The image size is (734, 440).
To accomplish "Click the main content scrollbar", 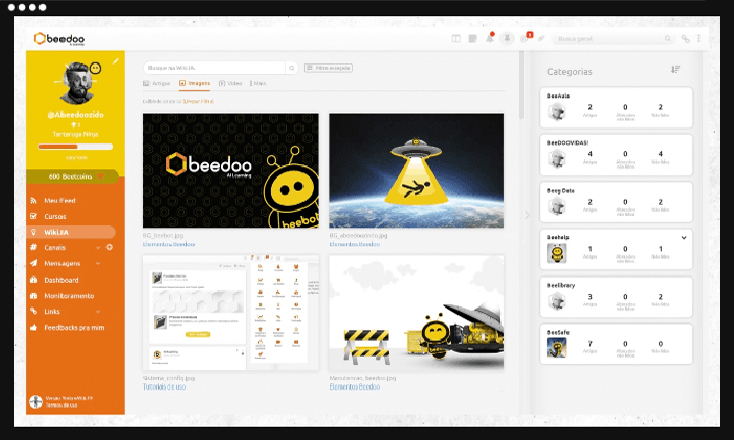I will click(x=522, y=86).
